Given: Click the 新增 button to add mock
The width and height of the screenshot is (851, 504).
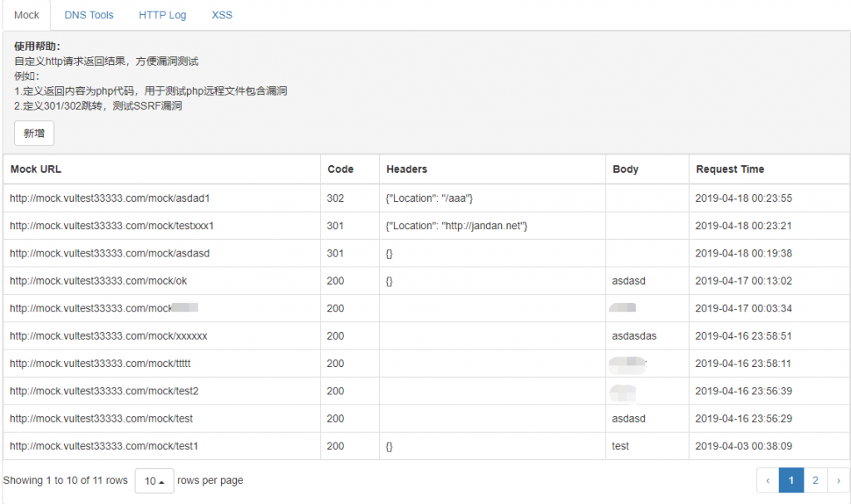Looking at the screenshot, I should pos(34,133).
